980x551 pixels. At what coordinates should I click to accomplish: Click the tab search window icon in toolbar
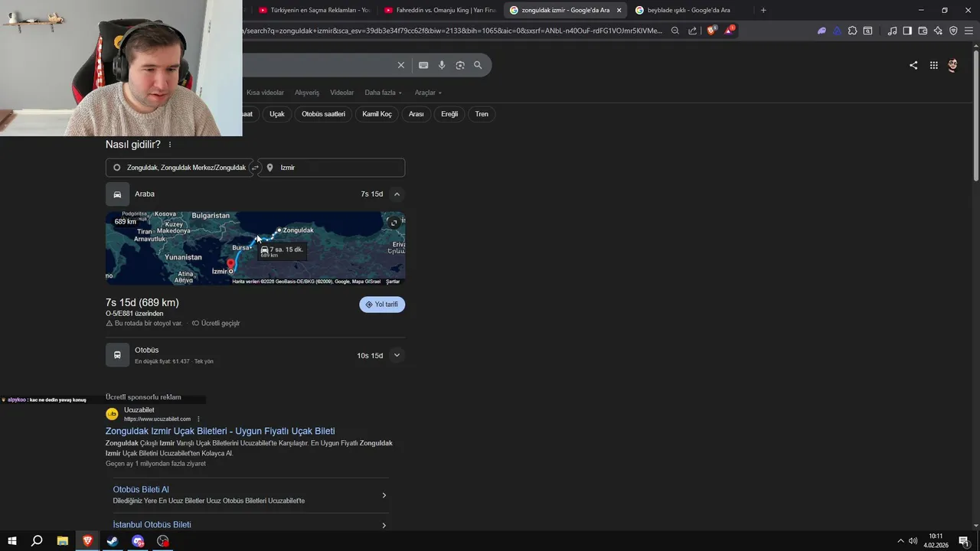tap(867, 31)
